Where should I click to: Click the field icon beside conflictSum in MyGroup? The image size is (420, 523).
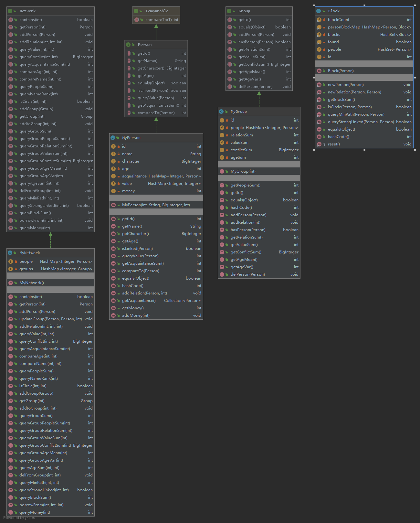point(222,150)
